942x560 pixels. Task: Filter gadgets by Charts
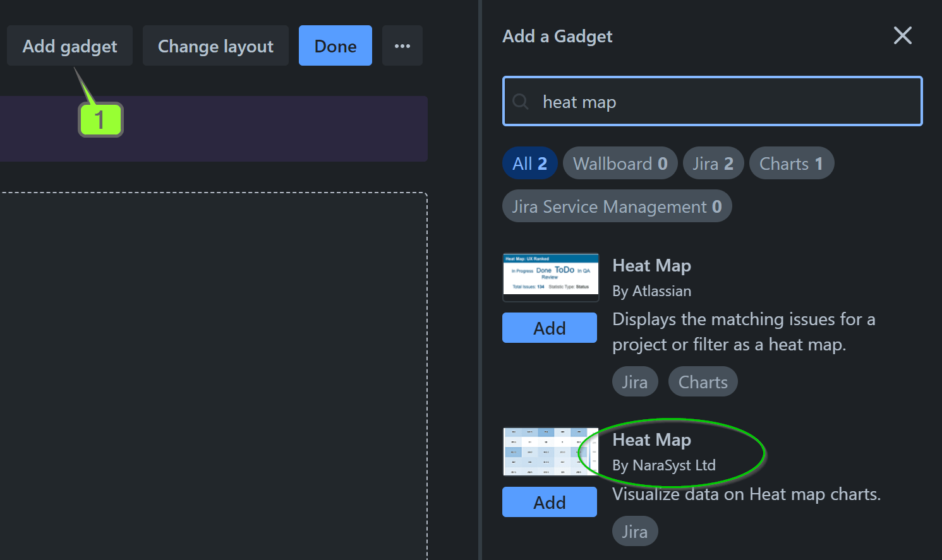[x=791, y=163]
